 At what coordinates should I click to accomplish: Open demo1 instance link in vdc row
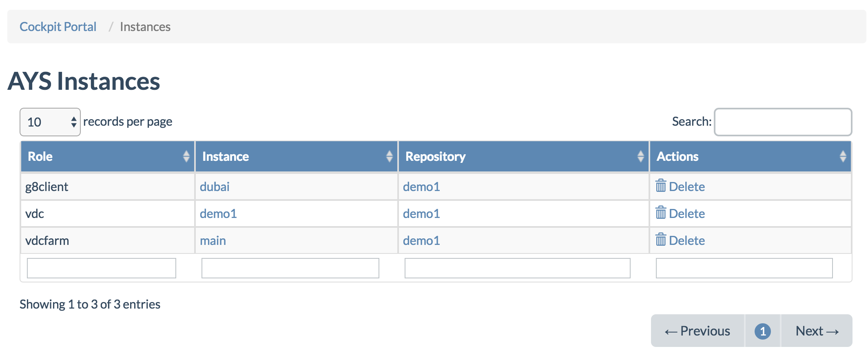coord(218,214)
